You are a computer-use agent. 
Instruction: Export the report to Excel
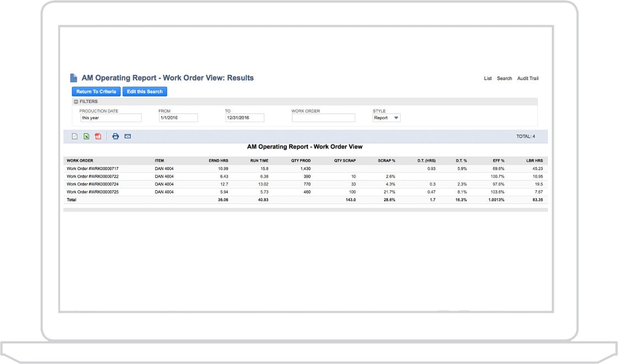point(86,136)
